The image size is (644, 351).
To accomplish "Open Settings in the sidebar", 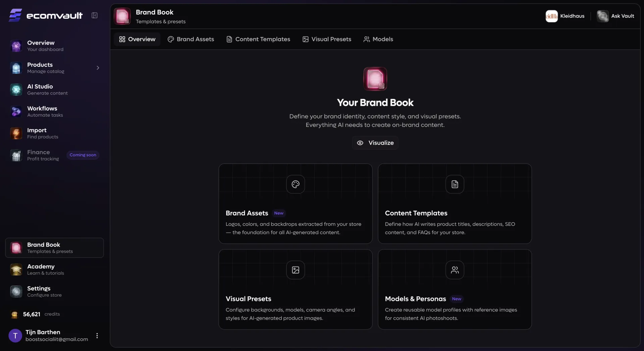I will click(39, 291).
